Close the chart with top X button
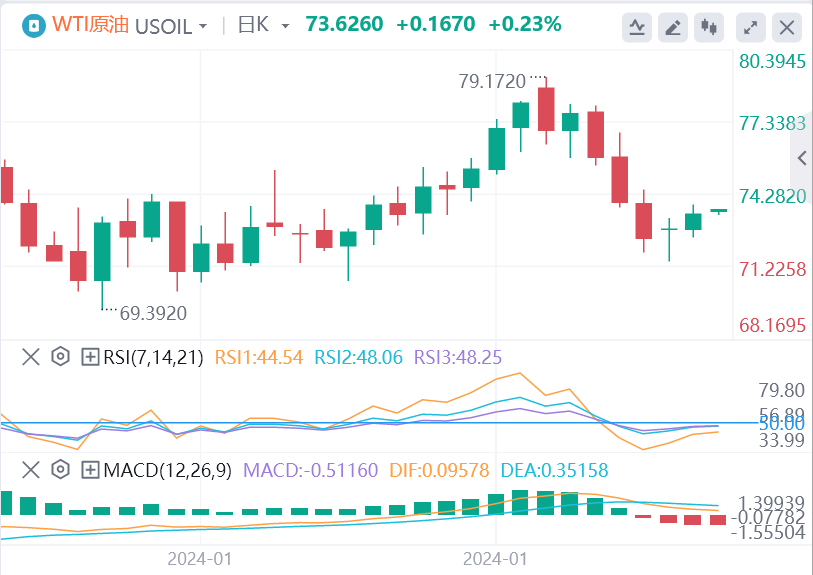Image resolution: width=813 pixels, height=575 pixels. [x=788, y=27]
